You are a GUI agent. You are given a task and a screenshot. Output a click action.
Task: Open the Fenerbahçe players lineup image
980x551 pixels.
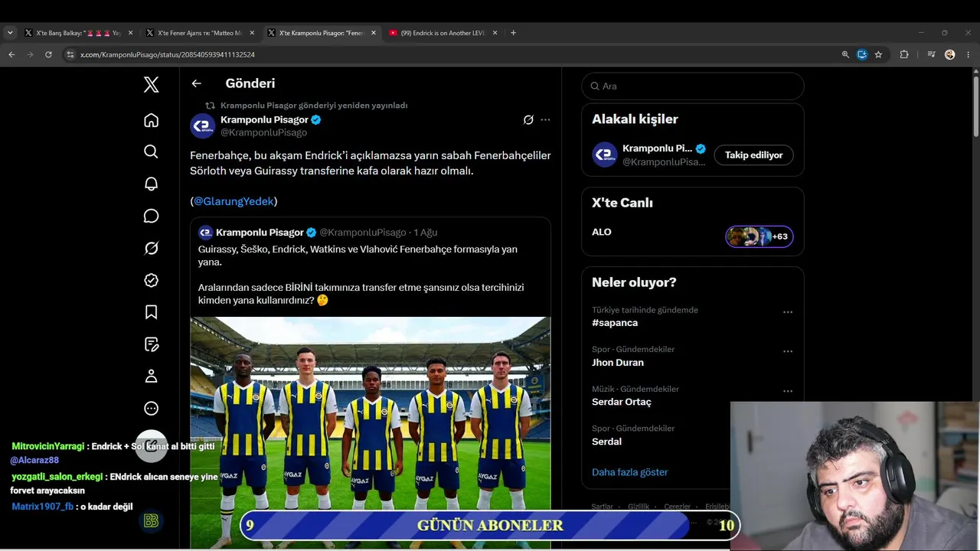click(371, 433)
